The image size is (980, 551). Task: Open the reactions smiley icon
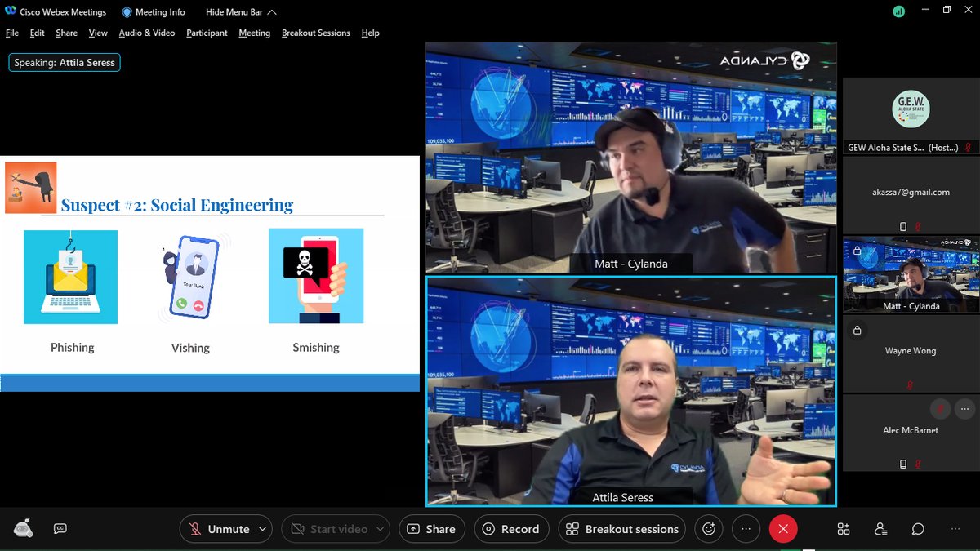click(708, 529)
